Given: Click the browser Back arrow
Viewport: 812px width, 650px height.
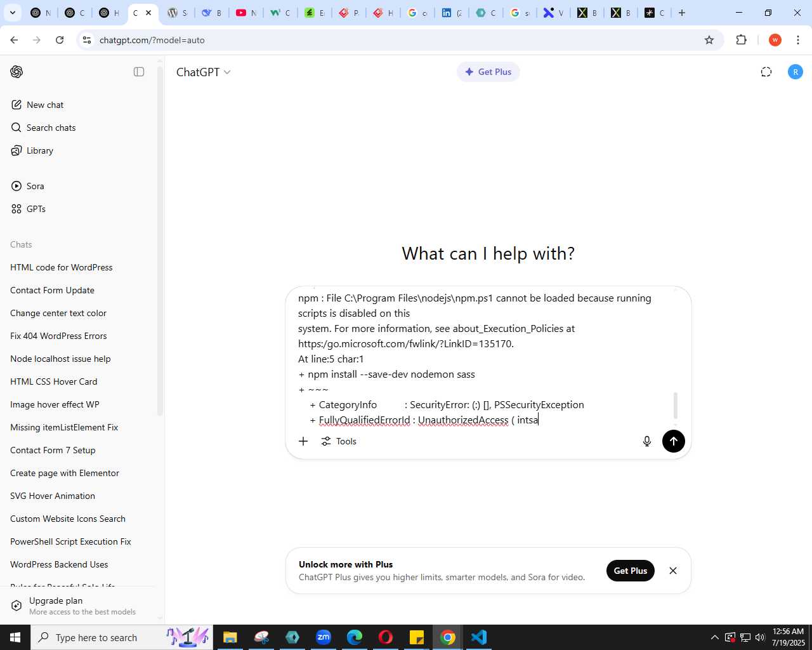Looking at the screenshot, I should click(14, 40).
